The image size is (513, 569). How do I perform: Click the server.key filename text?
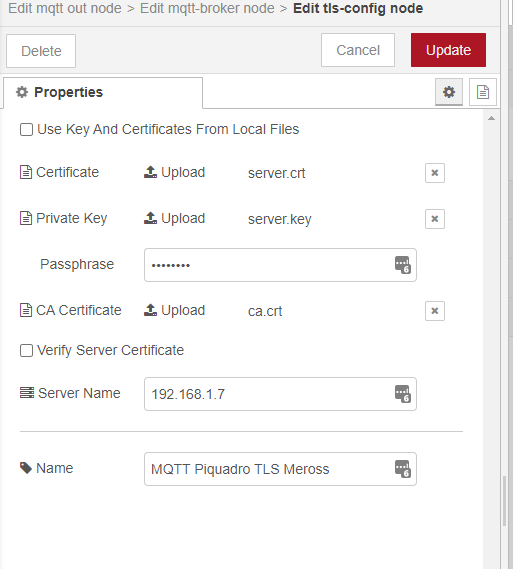tap(280, 219)
